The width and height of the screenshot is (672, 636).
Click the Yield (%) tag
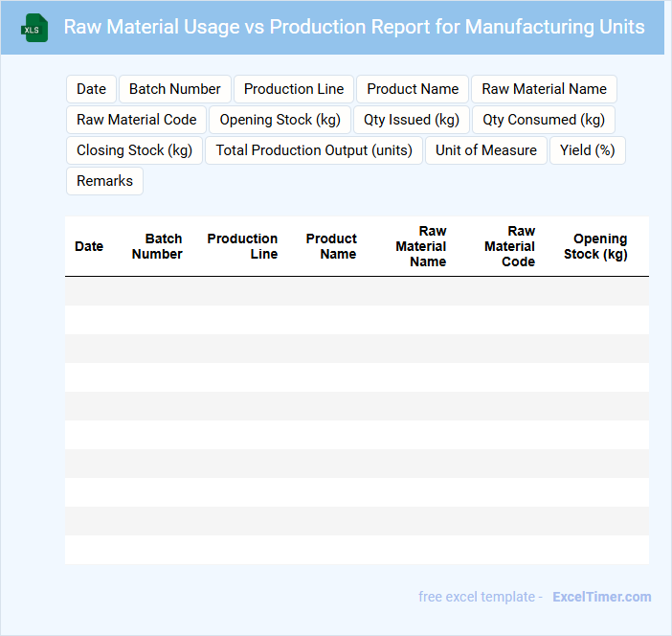coord(587,150)
